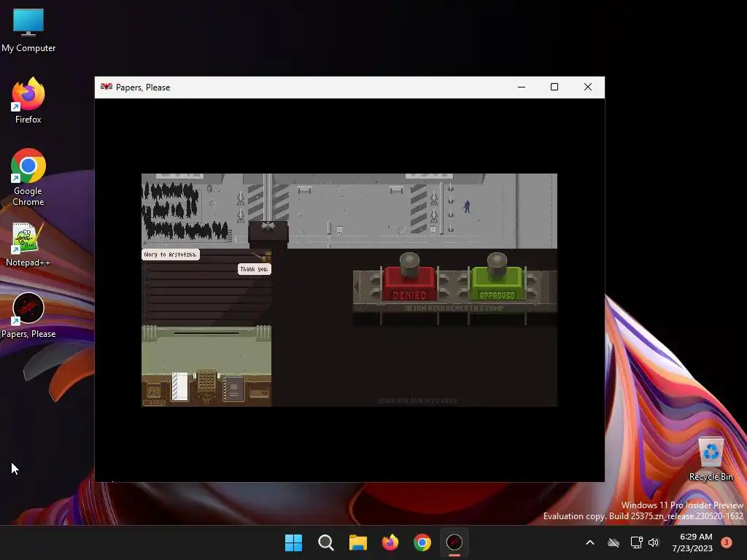Minimize the Papers, Please window

pyautogui.click(x=522, y=87)
